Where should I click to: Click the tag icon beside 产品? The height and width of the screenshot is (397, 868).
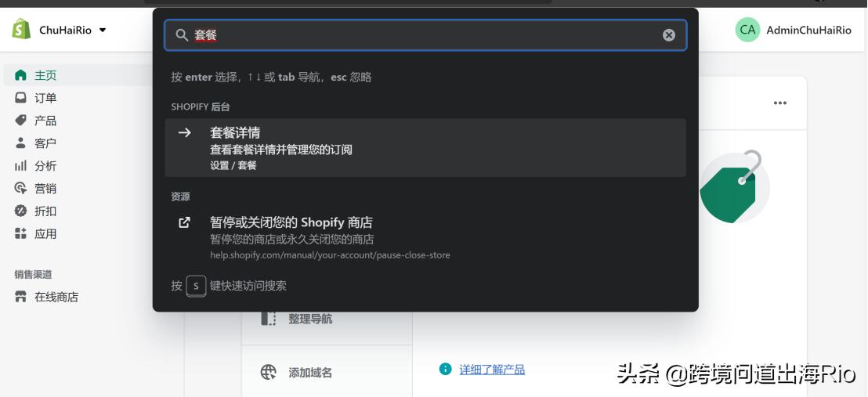pyautogui.click(x=20, y=121)
